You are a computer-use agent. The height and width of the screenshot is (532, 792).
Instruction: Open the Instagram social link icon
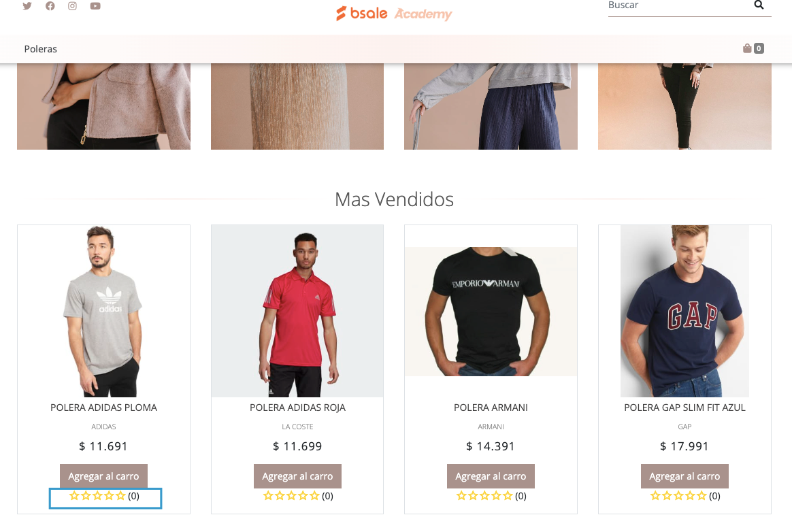click(x=73, y=6)
